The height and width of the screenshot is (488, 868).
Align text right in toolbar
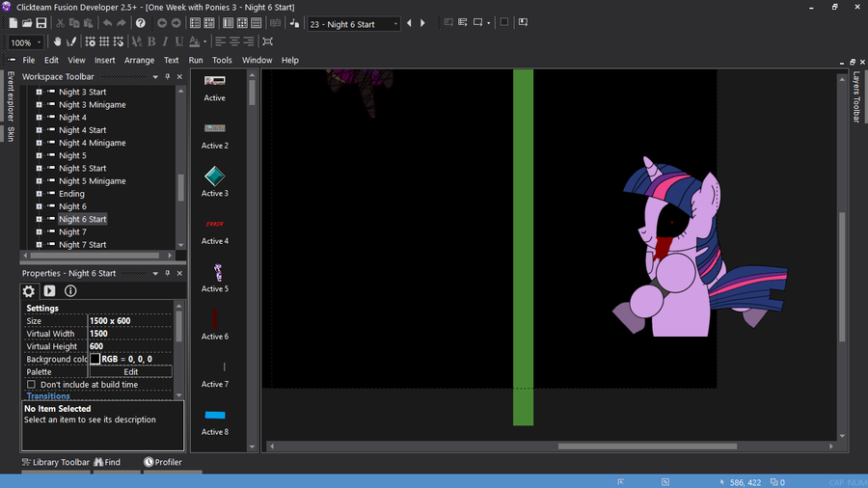tap(249, 41)
